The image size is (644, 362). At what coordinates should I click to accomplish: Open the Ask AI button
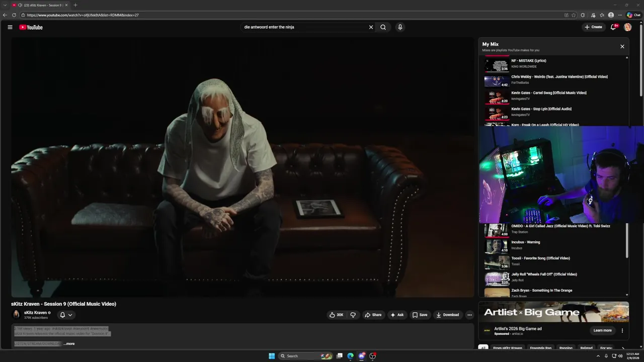tap(396, 315)
